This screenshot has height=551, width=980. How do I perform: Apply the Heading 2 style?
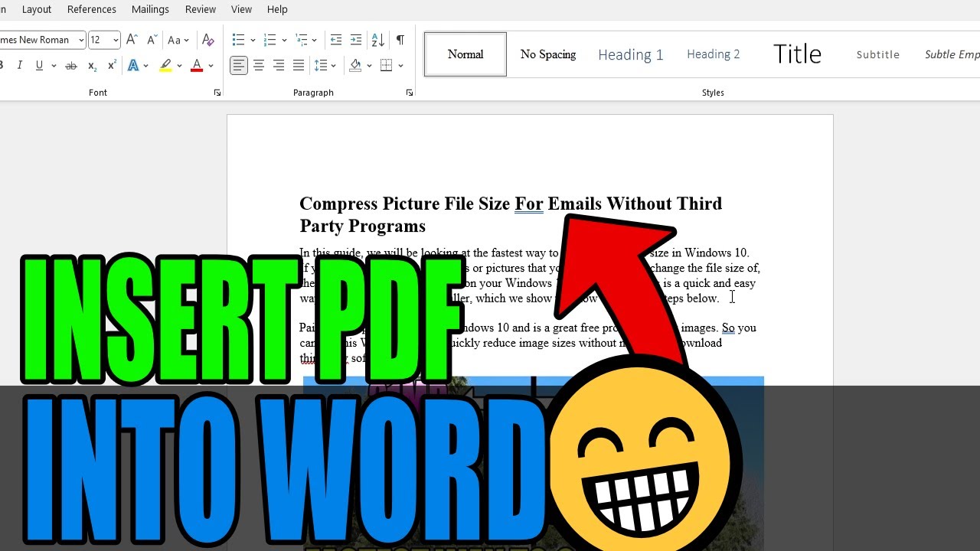714,54
